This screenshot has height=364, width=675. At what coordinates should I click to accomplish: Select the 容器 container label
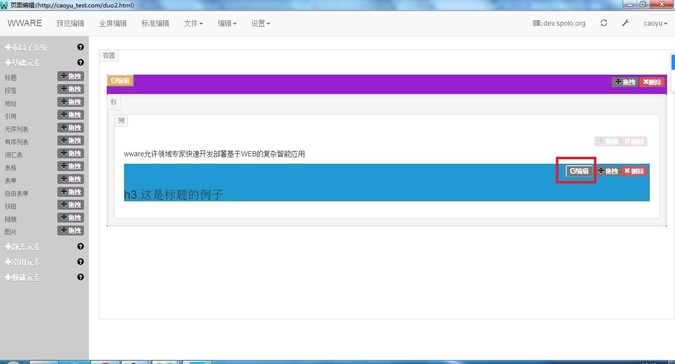tap(109, 55)
